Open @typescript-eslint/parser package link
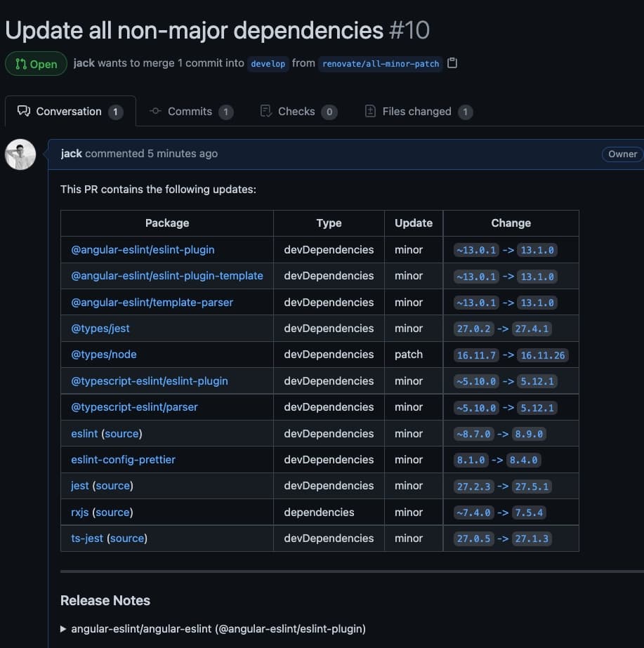This screenshot has width=644, height=648. click(x=134, y=406)
